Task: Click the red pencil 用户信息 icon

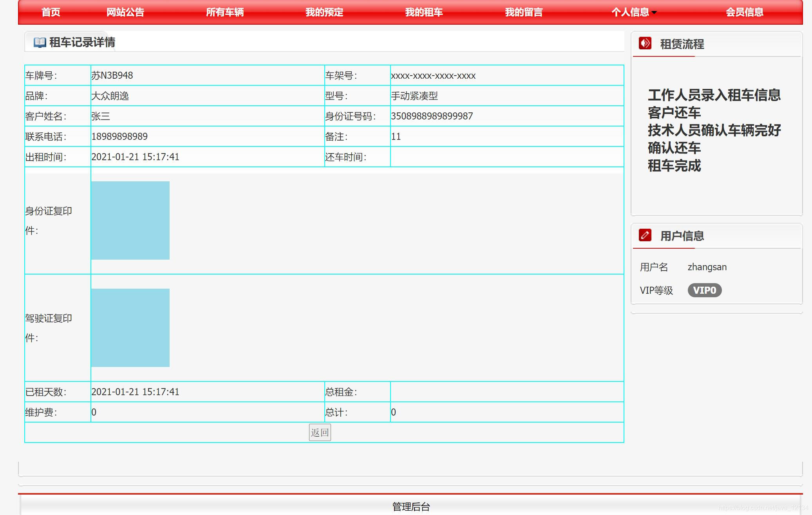Action: click(x=645, y=235)
